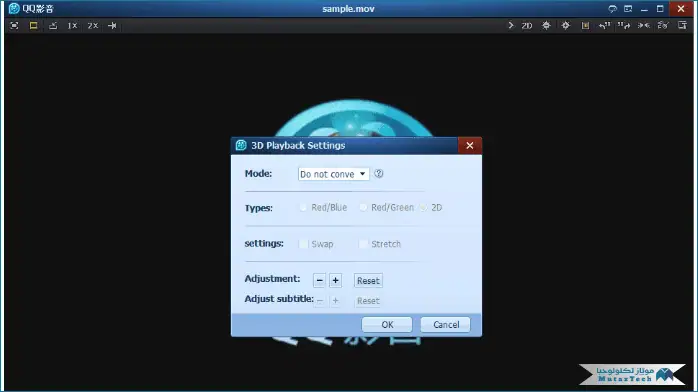Click the rotate clockwise icon
This screenshot has height=392, width=698.
pos(624,25)
